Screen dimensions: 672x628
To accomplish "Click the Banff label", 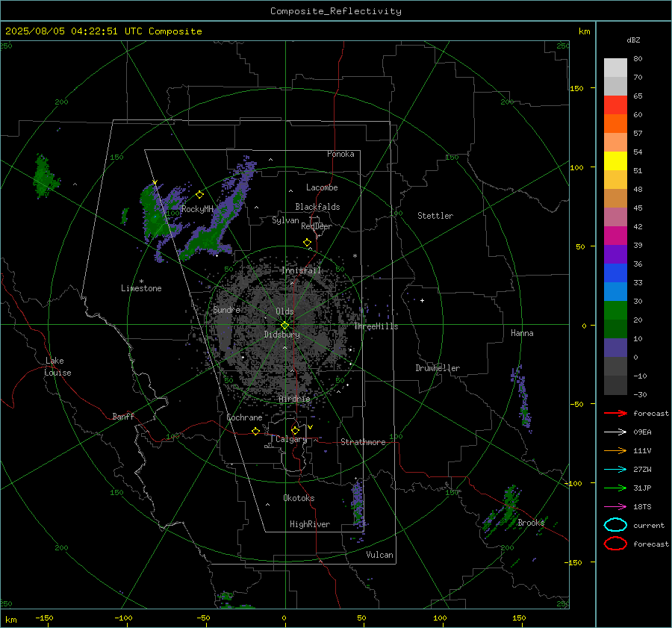I will tap(123, 416).
